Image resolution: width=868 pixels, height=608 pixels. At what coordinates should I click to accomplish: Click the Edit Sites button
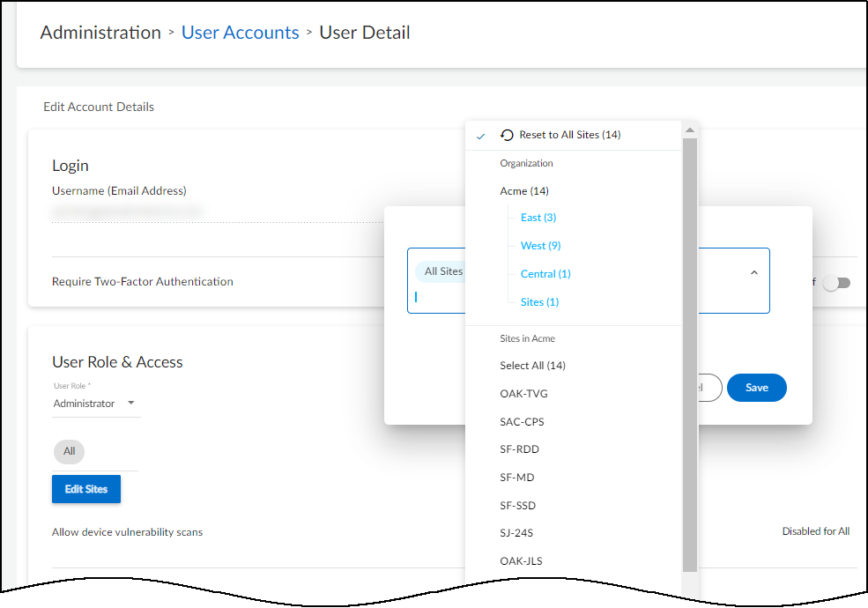86,489
